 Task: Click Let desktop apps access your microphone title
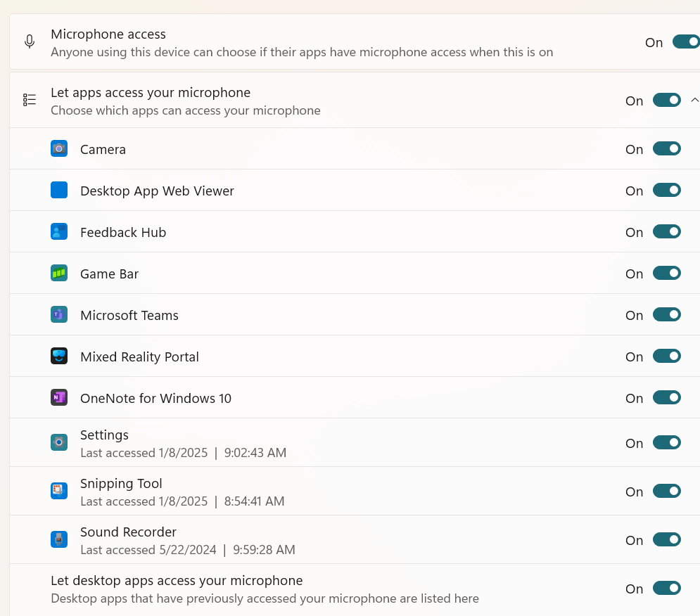tap(177, 580)
